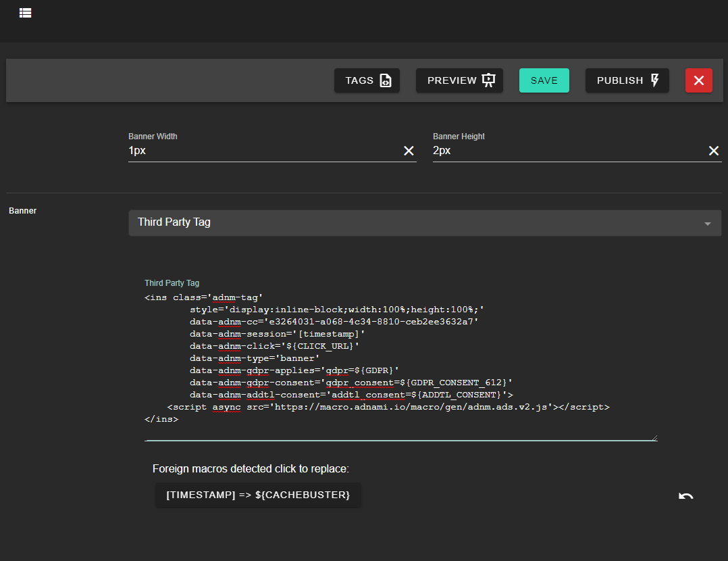Image resolution: width=728 pixels, height=561 pixels.
Task: Replace [TIMESTAMP] with ${CACHEBUSTER} macro
Action: 258,495
